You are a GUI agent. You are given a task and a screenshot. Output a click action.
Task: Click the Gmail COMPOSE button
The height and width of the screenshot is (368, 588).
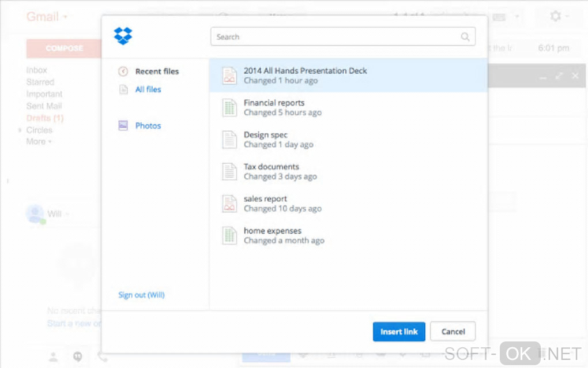pyautogui.click(x=64, y=48)
